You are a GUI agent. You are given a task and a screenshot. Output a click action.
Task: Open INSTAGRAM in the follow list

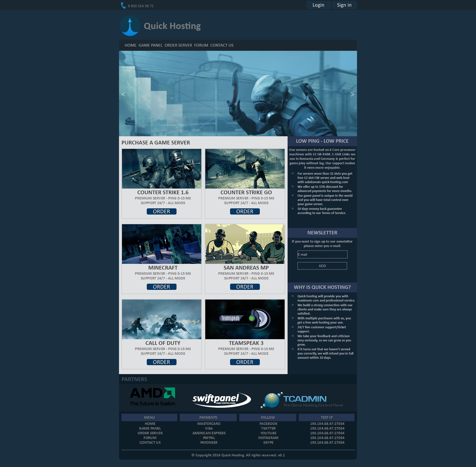click(x=268, y=438)
